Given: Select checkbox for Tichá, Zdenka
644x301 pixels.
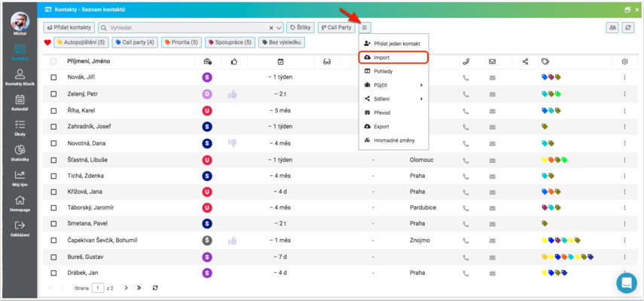Looking at the screenshot, I should pyautogui.click(x=53, y=176).
